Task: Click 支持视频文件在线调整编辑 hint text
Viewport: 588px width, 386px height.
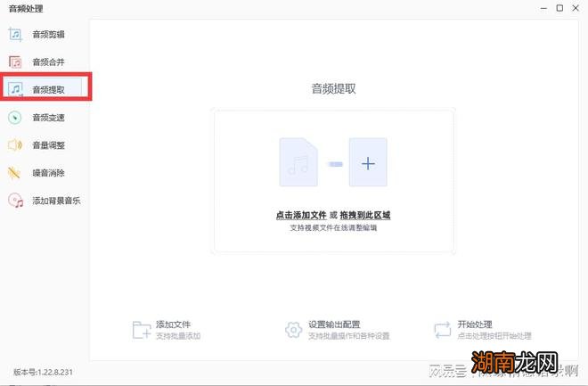Action: (333, 227)
